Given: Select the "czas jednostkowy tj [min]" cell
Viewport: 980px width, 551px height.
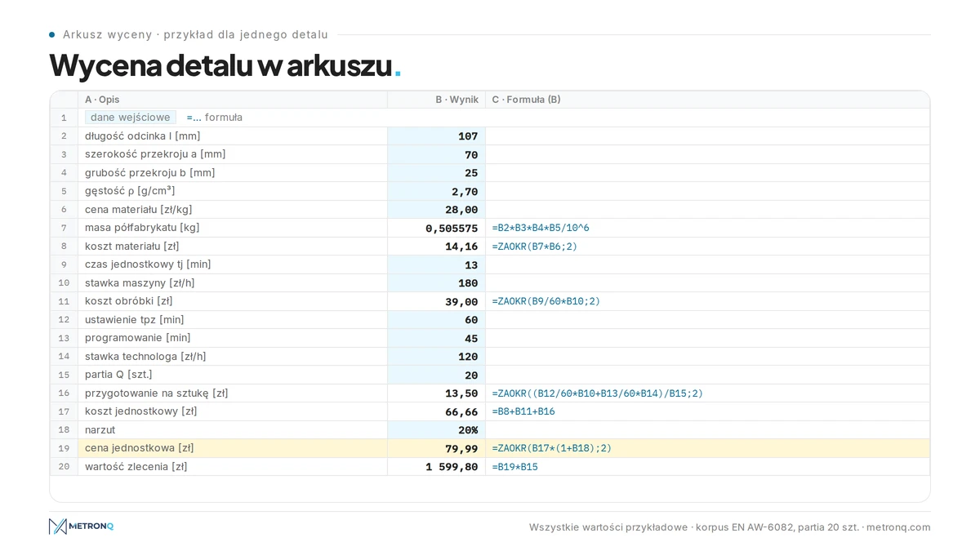Looking at the screenshot, I should tap(233, 264).
